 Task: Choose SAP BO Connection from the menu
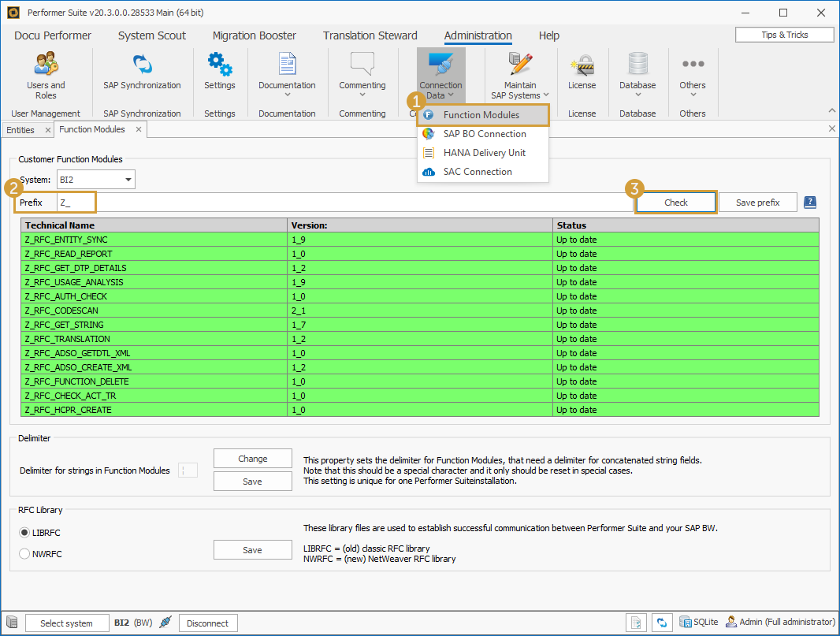486,133
